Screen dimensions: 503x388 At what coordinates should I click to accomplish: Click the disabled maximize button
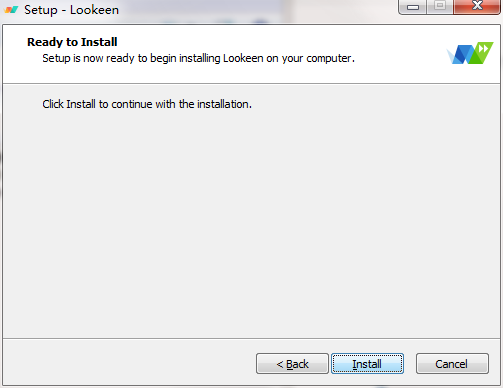pos(440,6)
